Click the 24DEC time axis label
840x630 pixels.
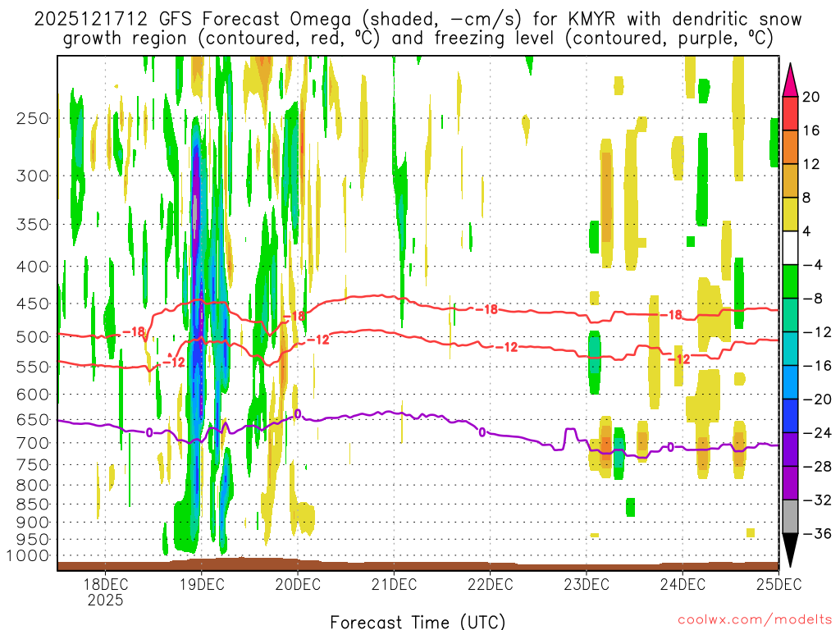pyautogui.click(x=682, y=583)
